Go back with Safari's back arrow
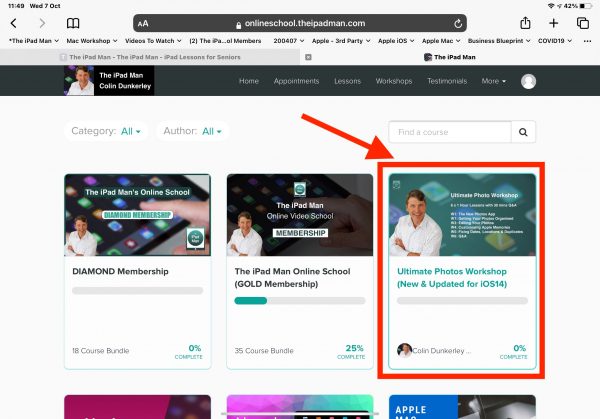Viewport: 600px width, 419px height. [13, 23]
